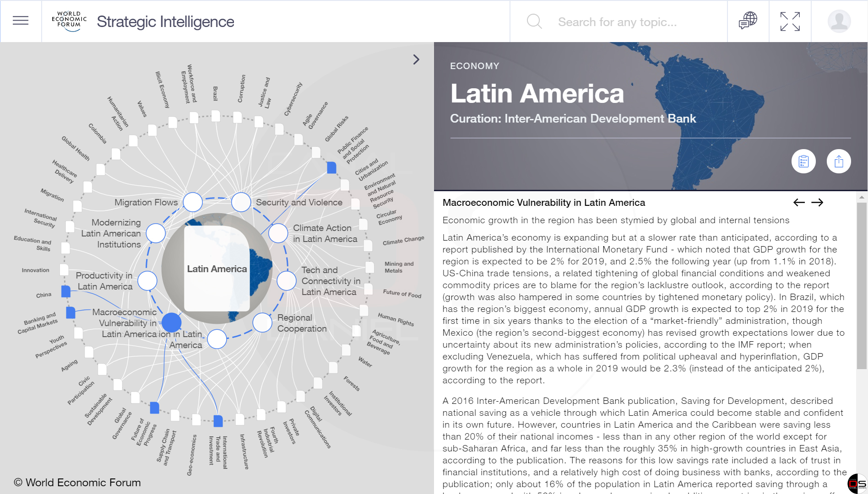Click International Trade and Investment marker
This screenshot has height=494, width=868.
218,421
